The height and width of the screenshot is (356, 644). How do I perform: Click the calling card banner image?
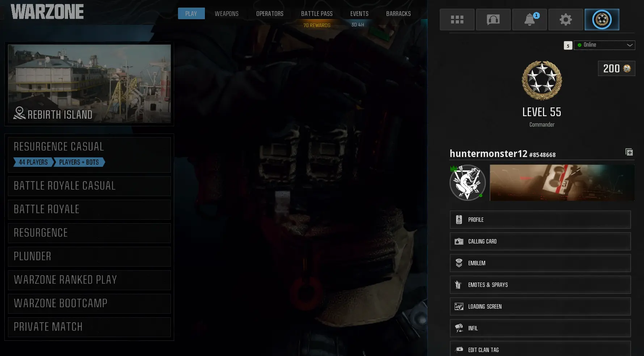coord(562,183)
